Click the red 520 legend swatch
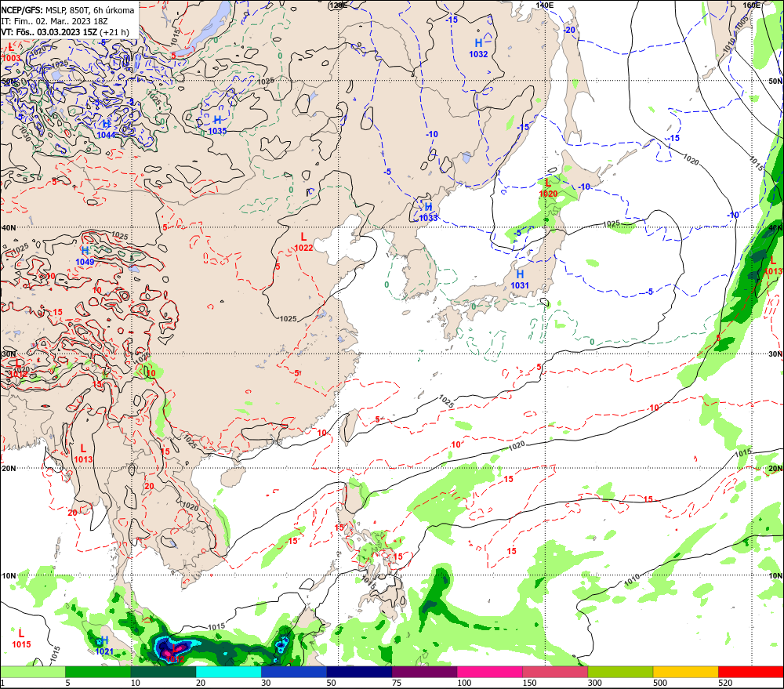The height and width of the screenshot is (689, 784). tap(751, 672)
